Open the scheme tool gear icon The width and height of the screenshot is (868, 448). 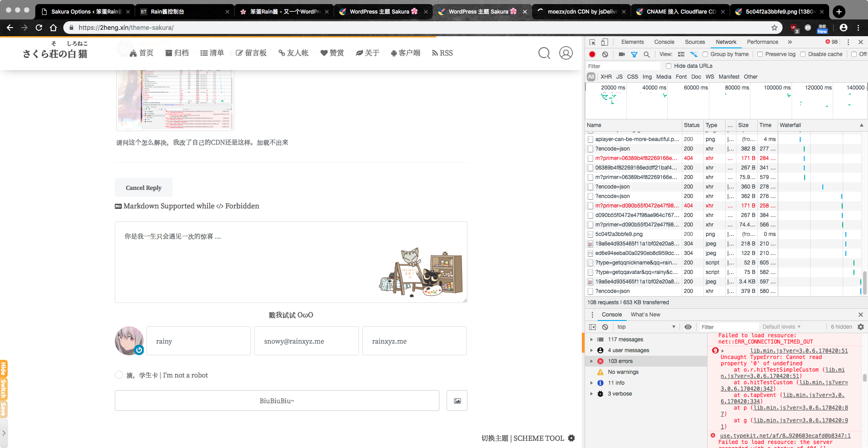click(x=571, y=438)
